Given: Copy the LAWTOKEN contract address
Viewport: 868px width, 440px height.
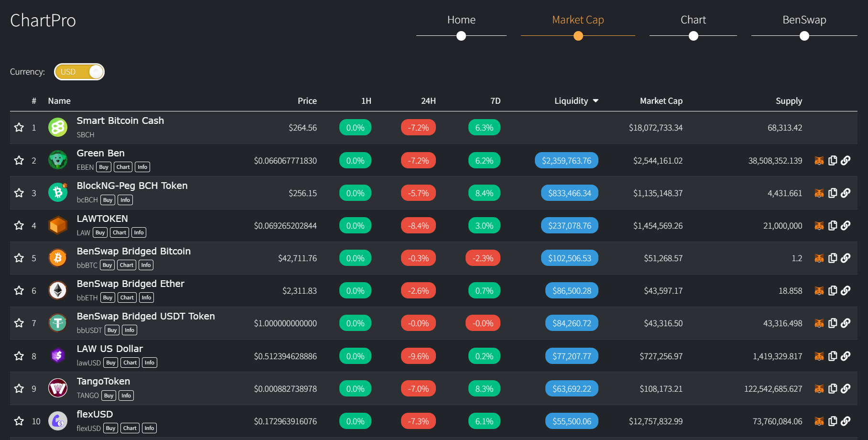Looking at the screenshot, I should tap(832, 226).
